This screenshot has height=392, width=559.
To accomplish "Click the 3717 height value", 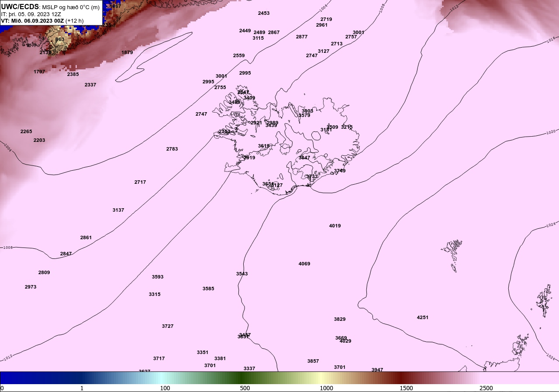I will pyautogui.click(x=159, y=358).
